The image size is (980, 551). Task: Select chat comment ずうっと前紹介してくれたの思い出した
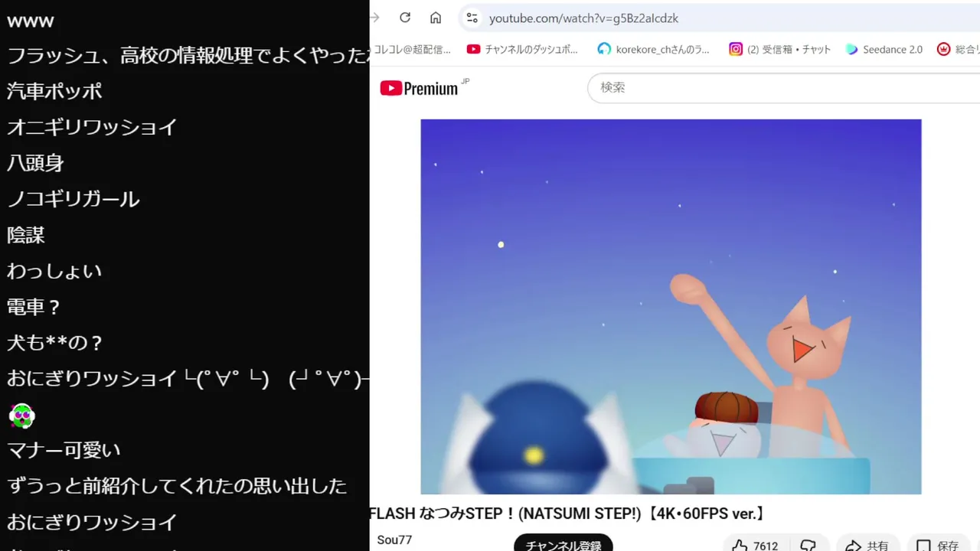pos(177,486)
